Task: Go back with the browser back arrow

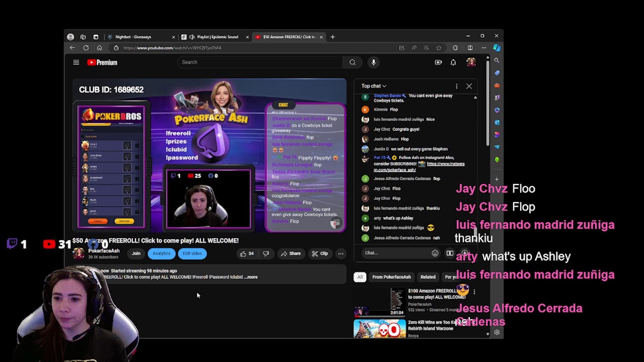Action: (x=72, y=48)
